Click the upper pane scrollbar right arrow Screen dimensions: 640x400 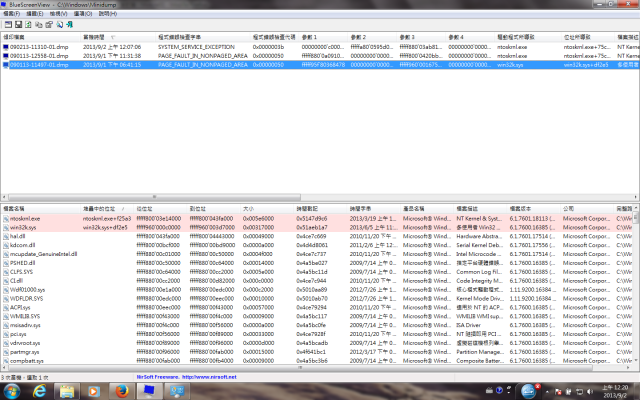tap(636, 197)
